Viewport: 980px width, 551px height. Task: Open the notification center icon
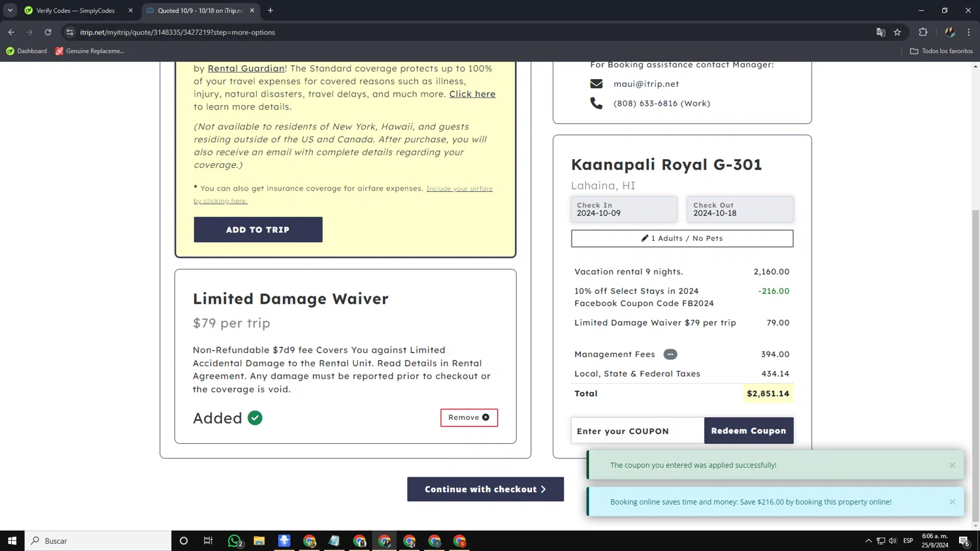(x=964, y=541)
